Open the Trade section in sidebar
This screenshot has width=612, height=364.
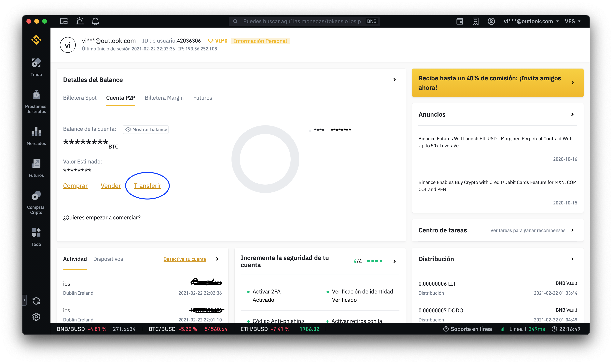[36, 67]
